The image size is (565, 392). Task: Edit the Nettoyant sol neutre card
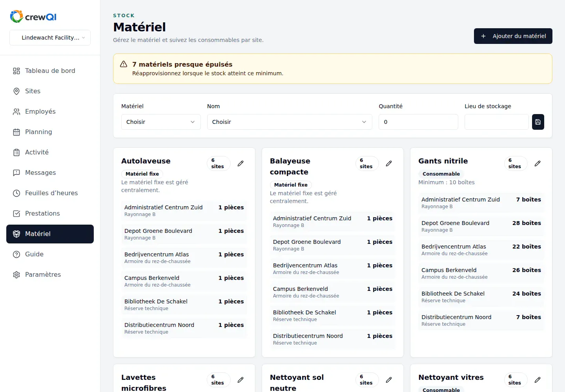click(x=389, y=380)
